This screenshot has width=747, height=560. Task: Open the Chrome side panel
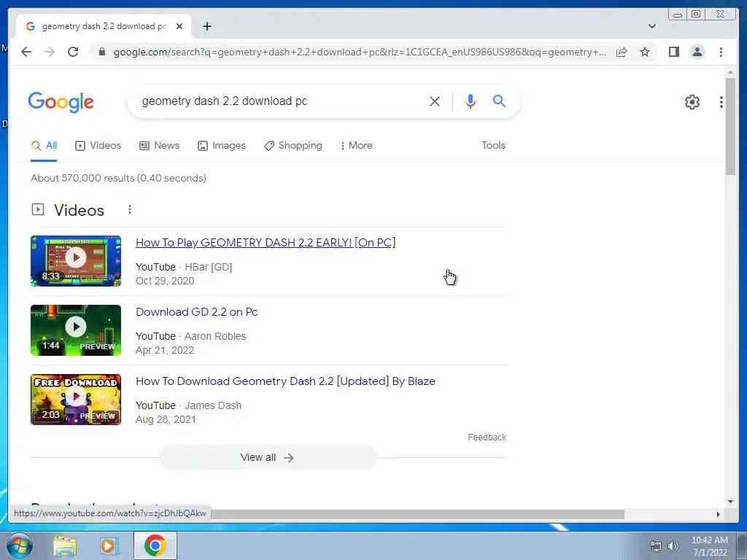(673, 52)
